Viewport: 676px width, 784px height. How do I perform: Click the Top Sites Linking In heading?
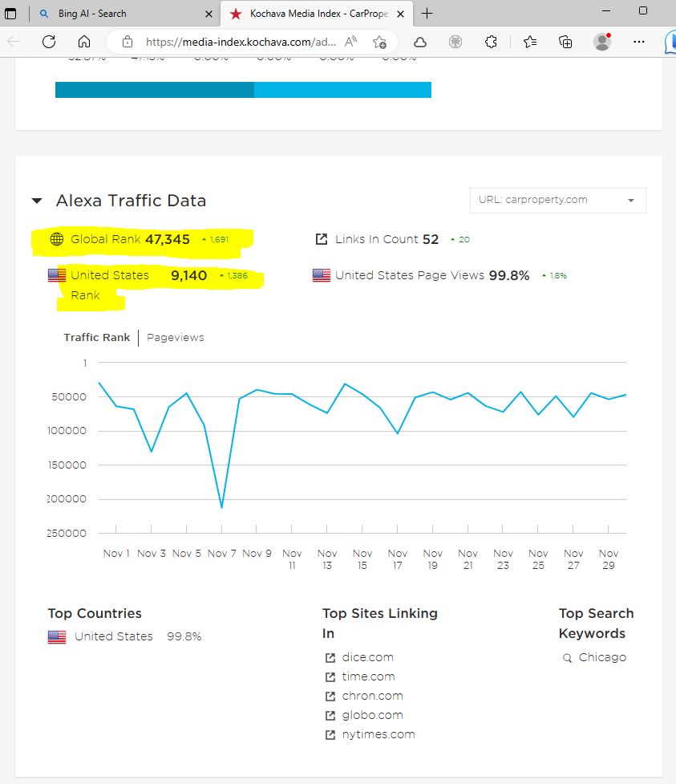pos(380,623)
